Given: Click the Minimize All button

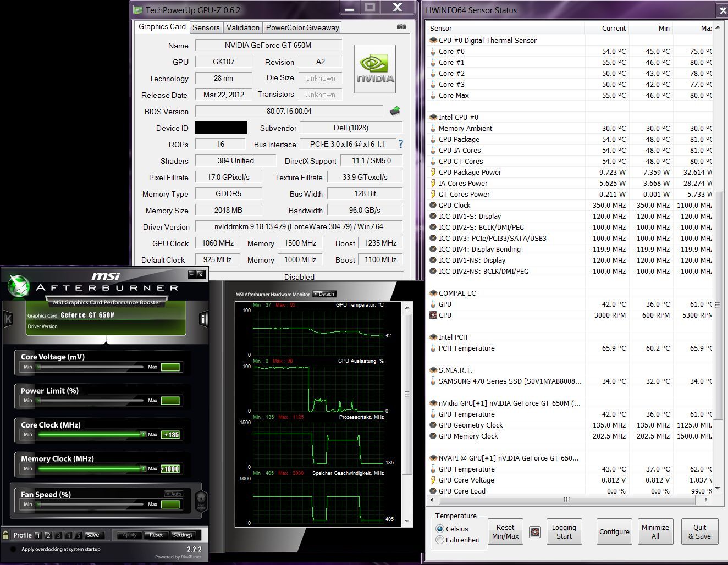Looking at the screenshot, I should 655,531.
